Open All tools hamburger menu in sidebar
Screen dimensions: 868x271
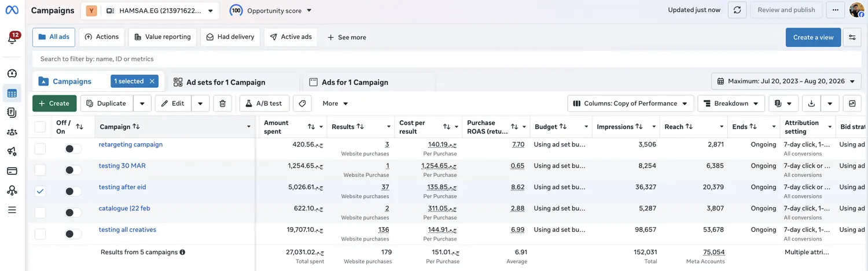tap(12, 210)
